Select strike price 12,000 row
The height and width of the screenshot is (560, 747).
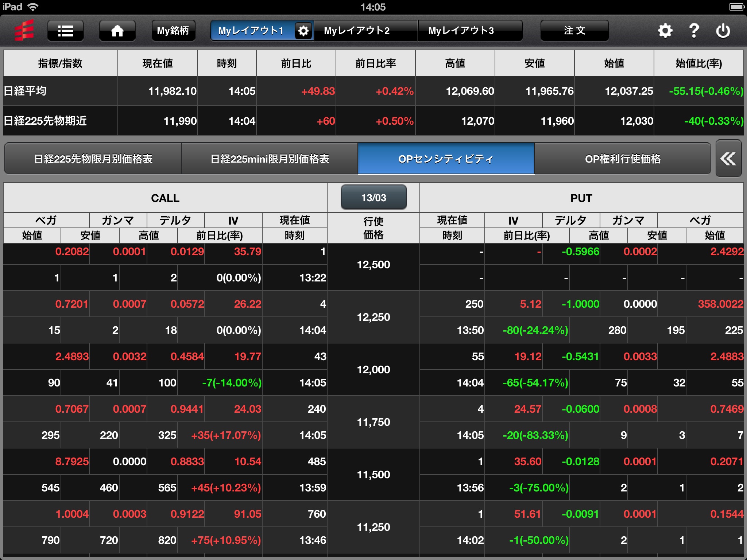point(373,370)
